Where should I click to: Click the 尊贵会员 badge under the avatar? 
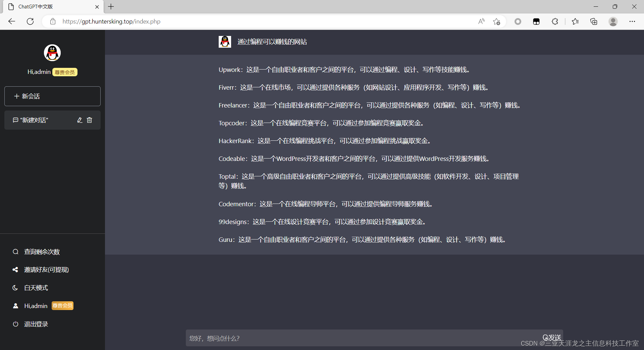pyautogui.click(x=65, y=72)
